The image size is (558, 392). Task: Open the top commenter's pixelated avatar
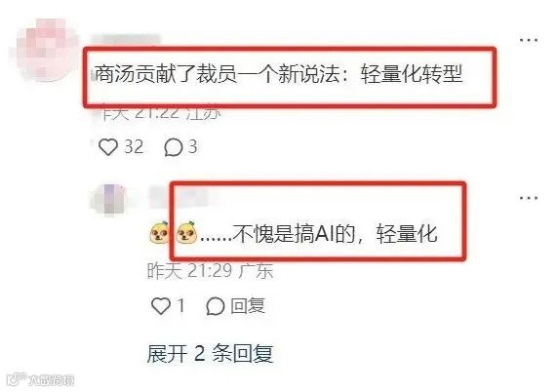[46, 50]
